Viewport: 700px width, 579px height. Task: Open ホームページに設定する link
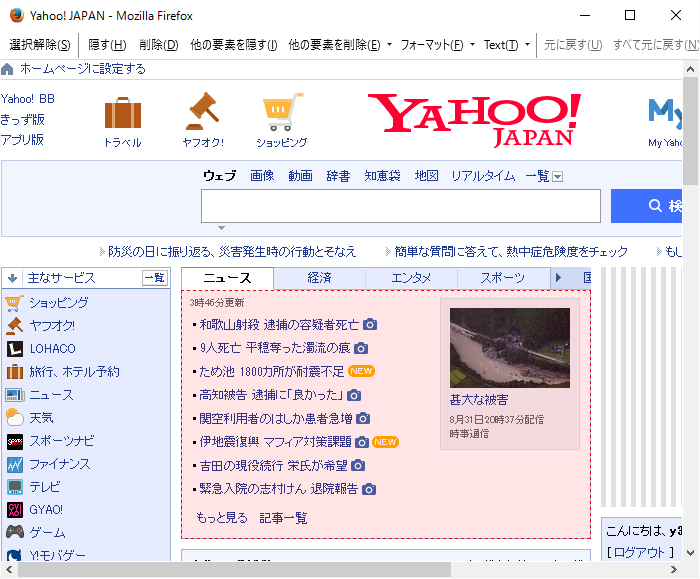point(83,69)
